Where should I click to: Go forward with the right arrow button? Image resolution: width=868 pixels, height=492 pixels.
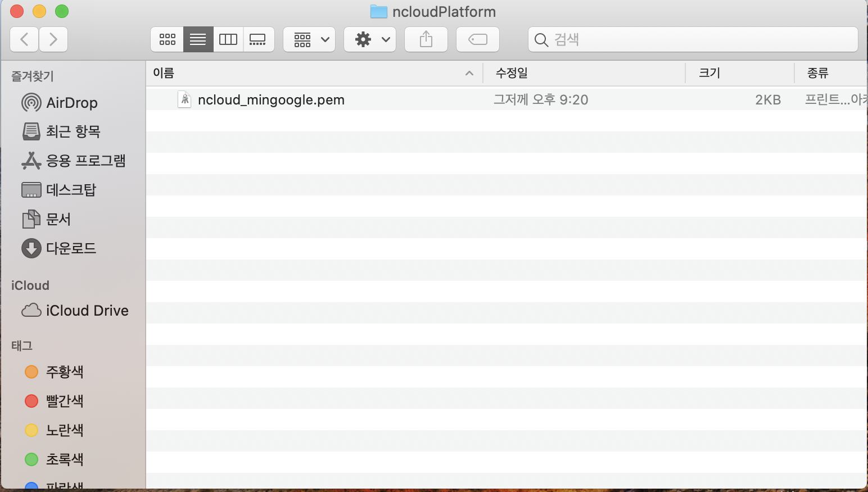click(53, 39)
